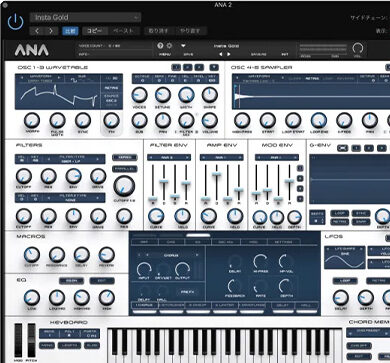Select G-ENV slot 2 button
The height and width of the screenshot is (363, 390).
click(x=369, y=148)
